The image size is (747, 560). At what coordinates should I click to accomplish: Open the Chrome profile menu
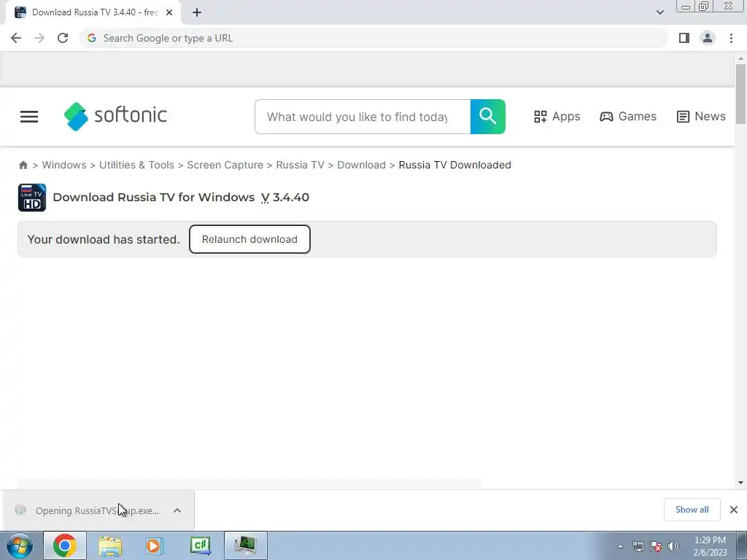click(708, 38)
